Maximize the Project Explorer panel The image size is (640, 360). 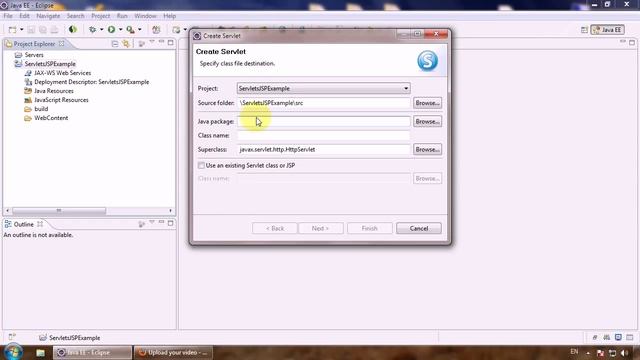point(171,42)
